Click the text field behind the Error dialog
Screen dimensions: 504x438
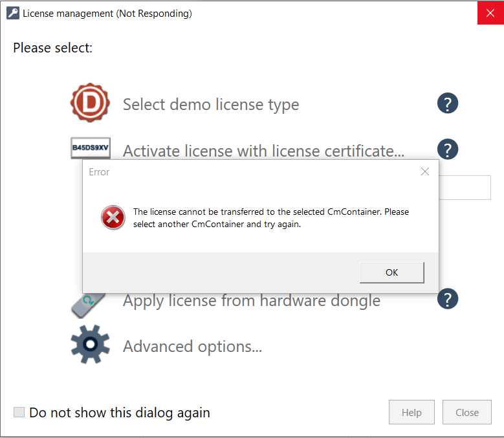465,188
